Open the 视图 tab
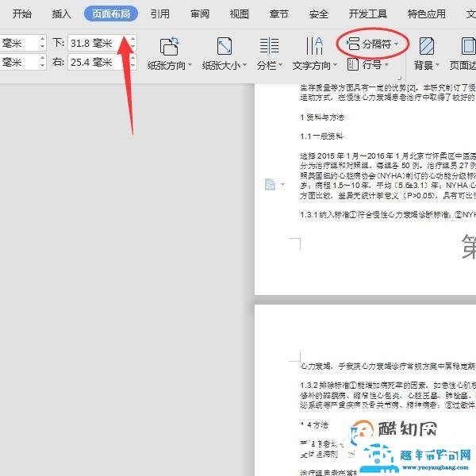Screen dimensions: 476x476 [x=240, y=13]
